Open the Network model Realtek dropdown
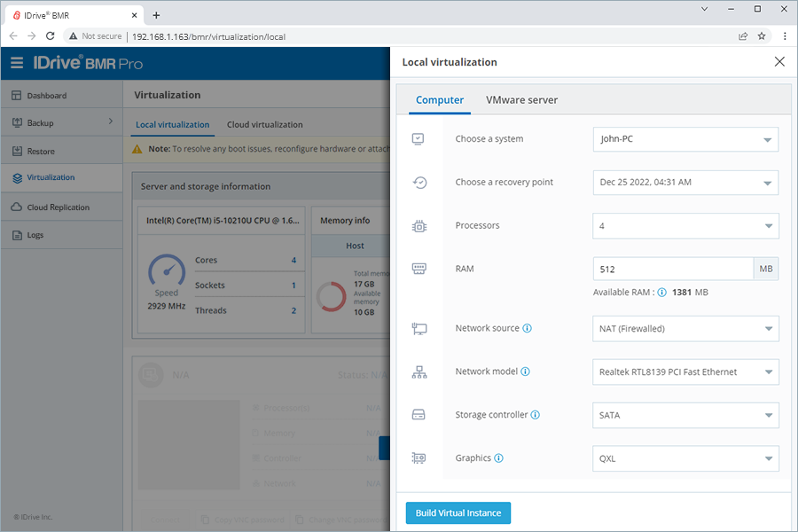Viewport: 798px width, 532px height. point(685,372)
